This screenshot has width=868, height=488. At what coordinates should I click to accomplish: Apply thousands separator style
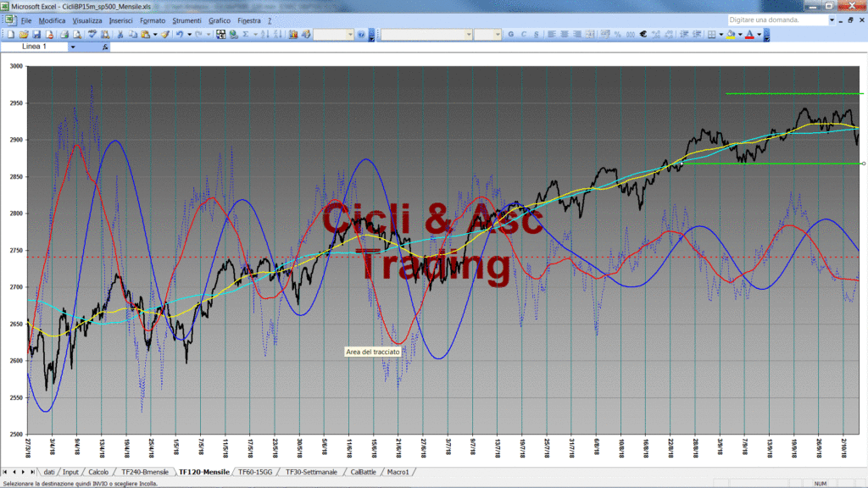point(631,34)
